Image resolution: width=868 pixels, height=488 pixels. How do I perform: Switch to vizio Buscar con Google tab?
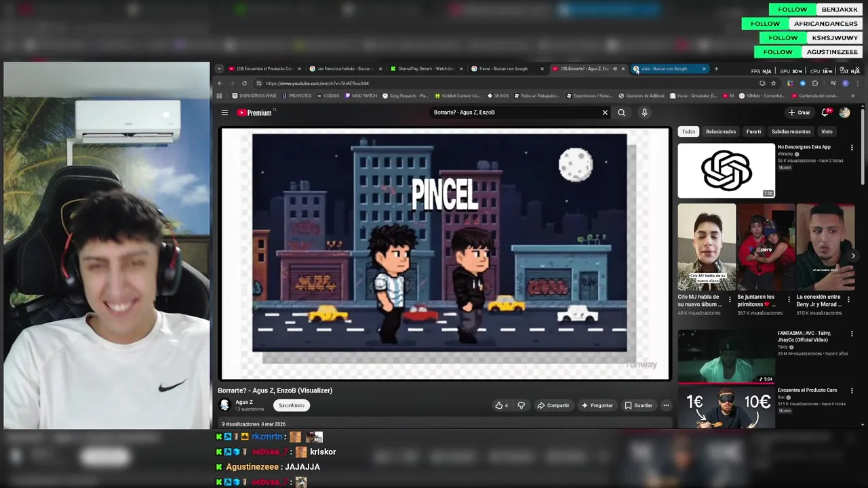tap(669, 68)
